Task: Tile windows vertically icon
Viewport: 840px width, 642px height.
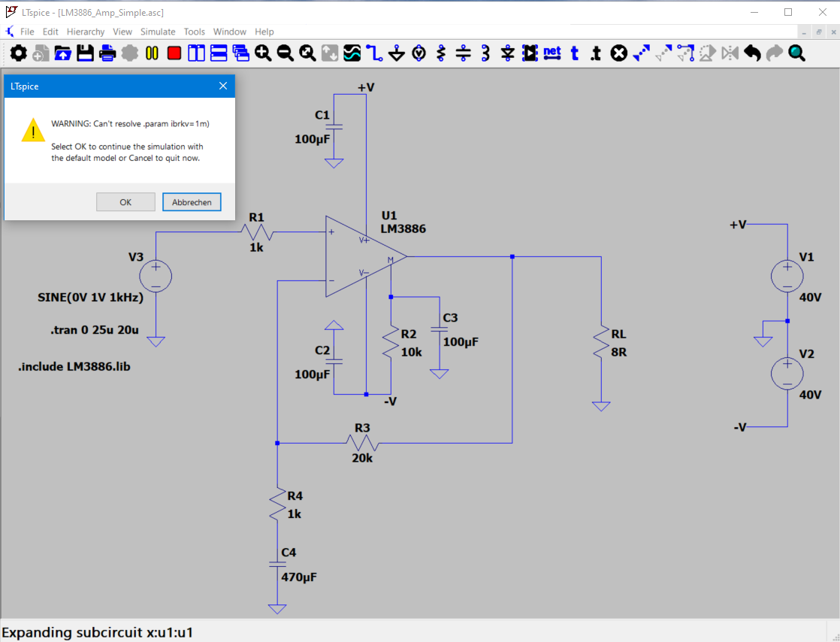Action: (x=197, y=53)
